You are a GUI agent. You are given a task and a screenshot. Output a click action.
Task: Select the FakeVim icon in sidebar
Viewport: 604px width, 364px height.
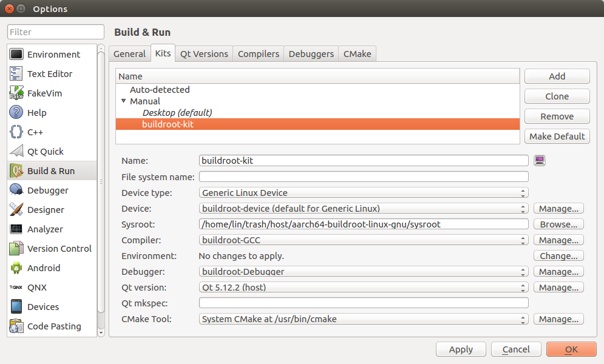(16, 93)
